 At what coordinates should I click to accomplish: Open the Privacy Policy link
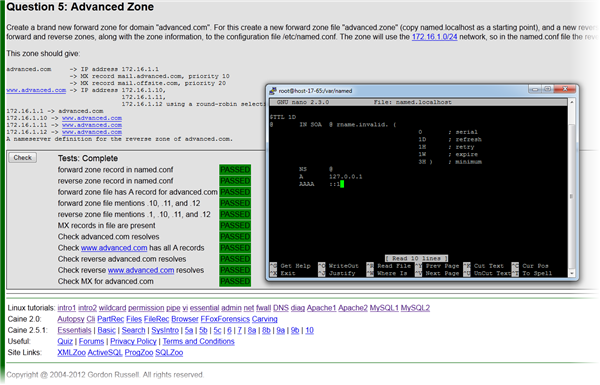(x=134, y=341)
